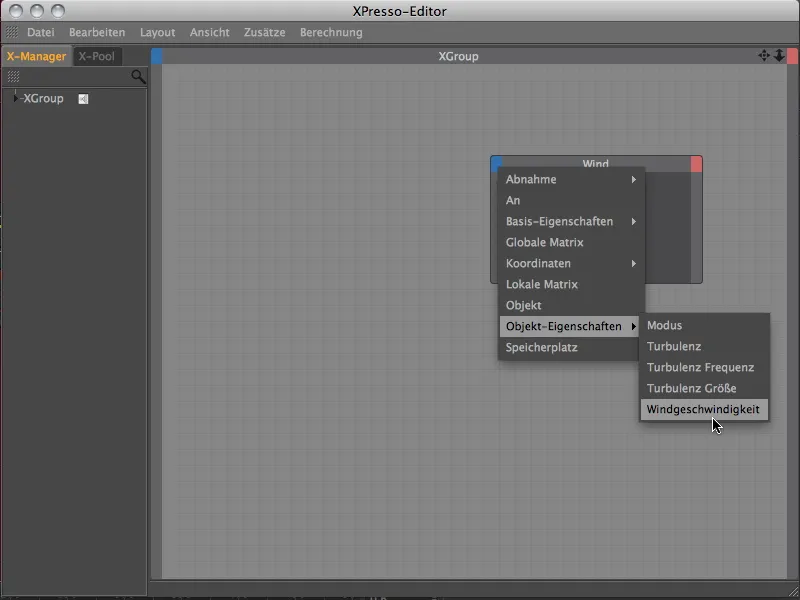Select the XGroup entry in X-Manager

tap(43, 98)
